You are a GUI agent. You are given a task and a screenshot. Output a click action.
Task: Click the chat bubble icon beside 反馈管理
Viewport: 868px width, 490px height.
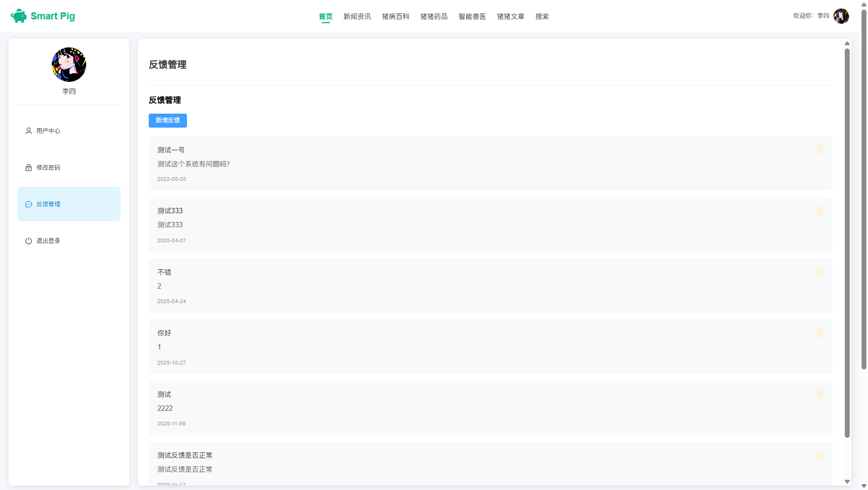(29, 204)
